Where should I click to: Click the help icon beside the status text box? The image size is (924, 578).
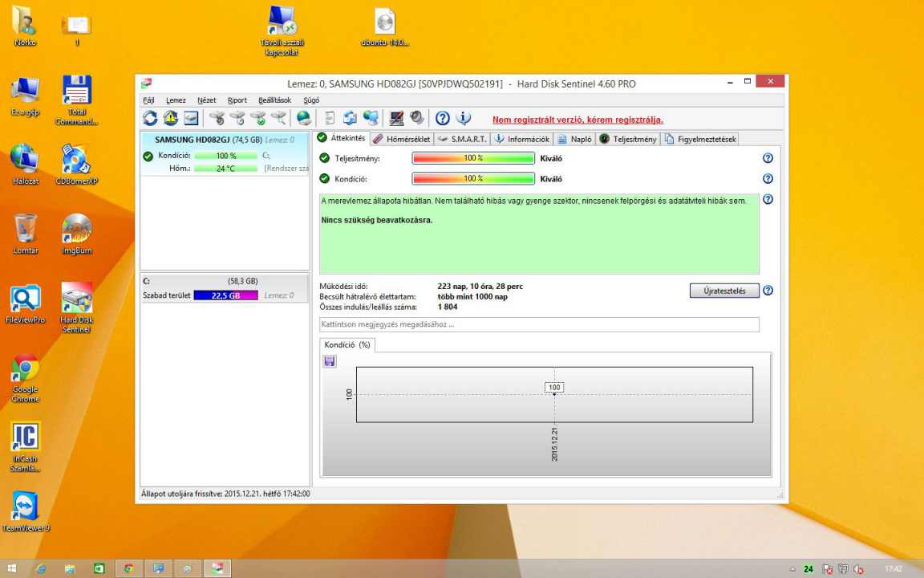[768, 199]
